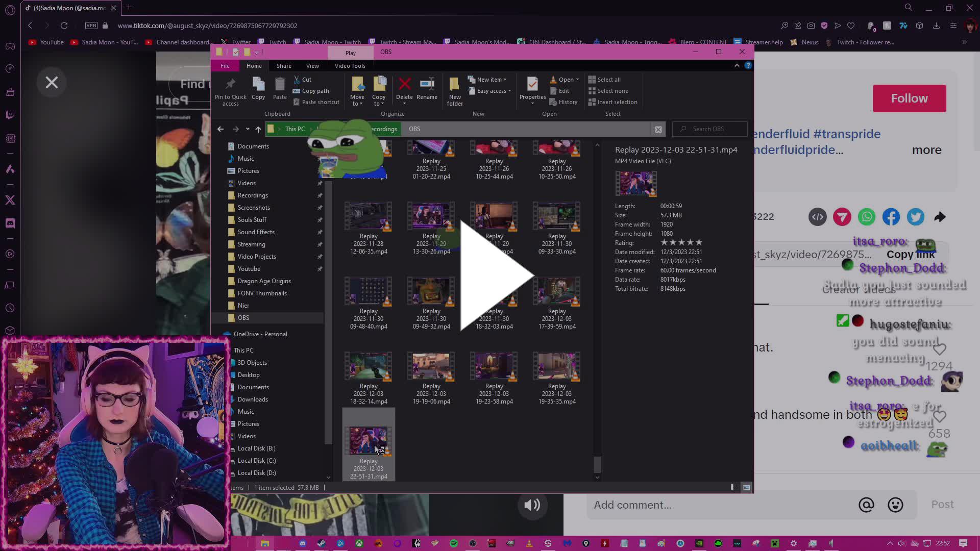The width and height of the screenshot is (980, 551).
Task: Launch Spotify from the taskbar
Action: tap(454, 543)
